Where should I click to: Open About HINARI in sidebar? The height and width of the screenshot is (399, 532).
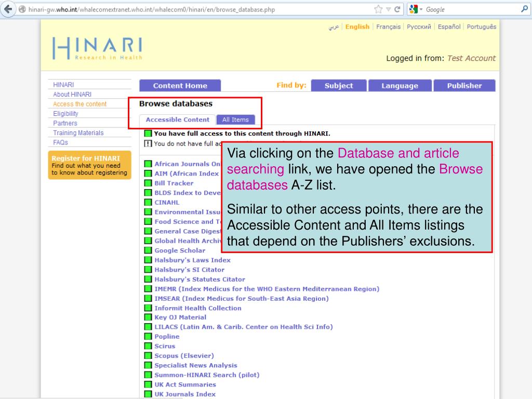pos(72,95)
